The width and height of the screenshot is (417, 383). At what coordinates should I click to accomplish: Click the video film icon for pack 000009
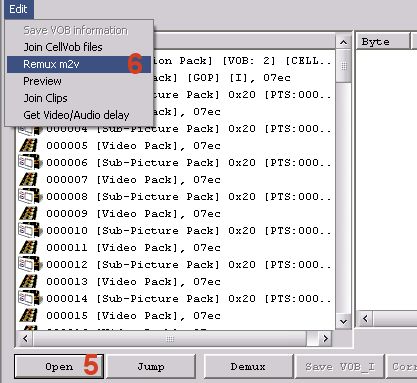pyautogui.click(x=29, y=214)
